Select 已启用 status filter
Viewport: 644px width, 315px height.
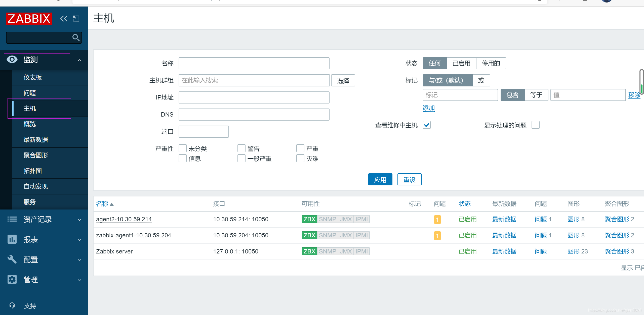click(461, 63)
